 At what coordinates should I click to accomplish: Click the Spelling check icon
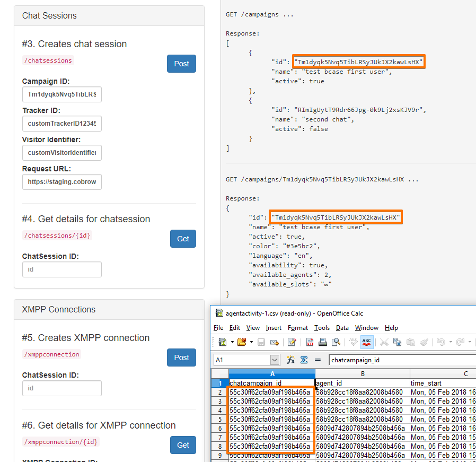pyautogui.click(x=354, y=342)
